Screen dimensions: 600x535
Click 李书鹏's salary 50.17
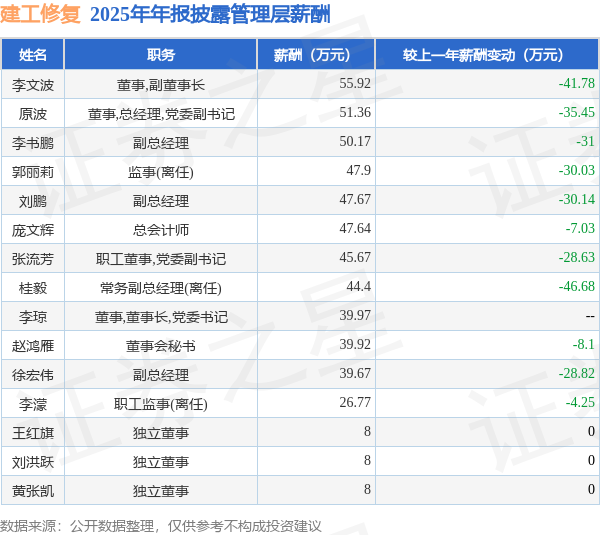tap(355, 142)
